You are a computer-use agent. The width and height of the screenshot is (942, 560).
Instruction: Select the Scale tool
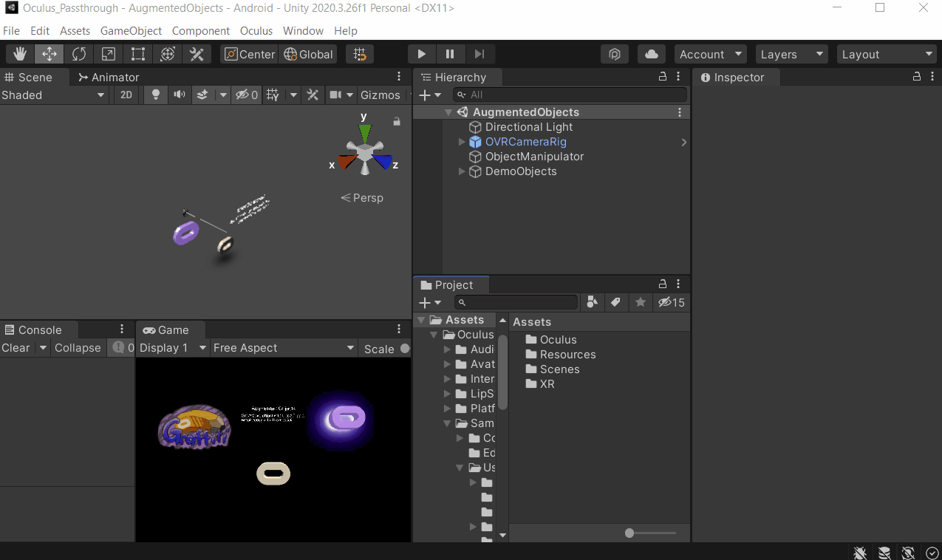tap(109, 54)
